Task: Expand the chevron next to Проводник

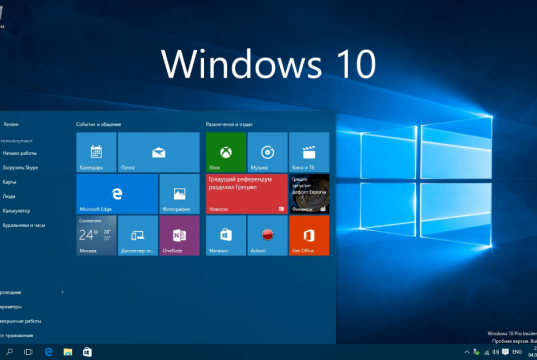Action: pyautogui.click(x=62, y=292)
